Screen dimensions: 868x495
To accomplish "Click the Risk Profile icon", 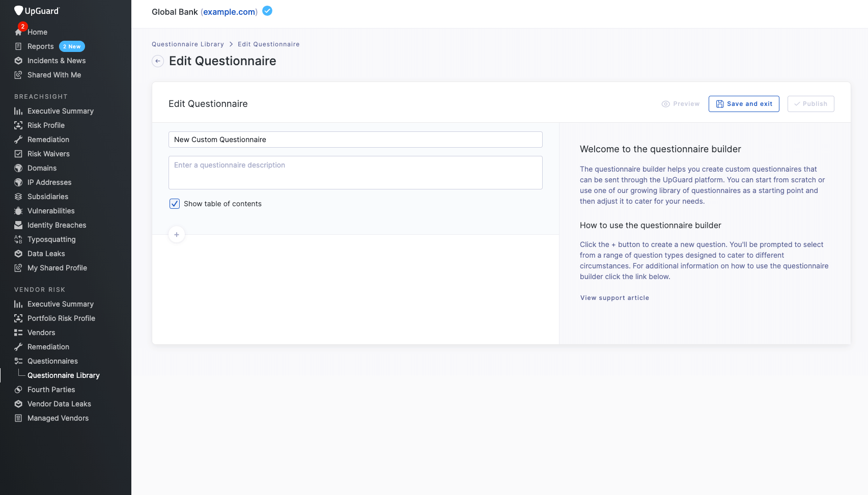I will click(18, 125).
